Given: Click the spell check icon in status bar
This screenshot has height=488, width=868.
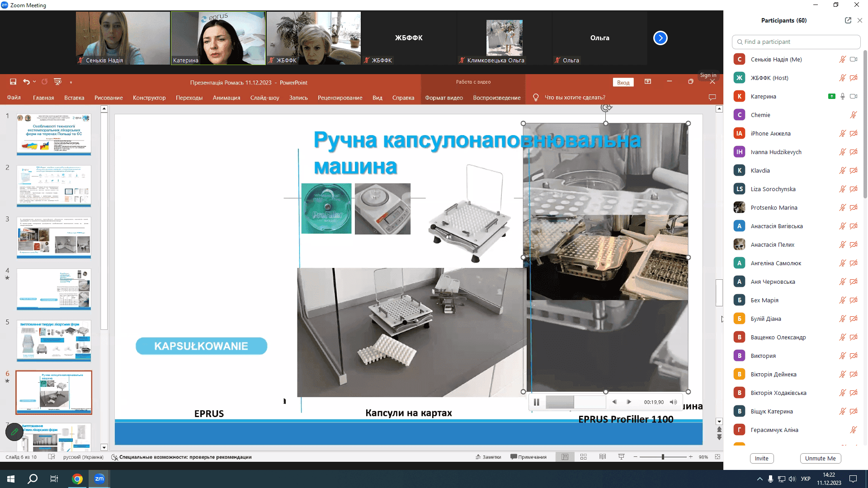Looking at the screenshot, I should 52,457.
